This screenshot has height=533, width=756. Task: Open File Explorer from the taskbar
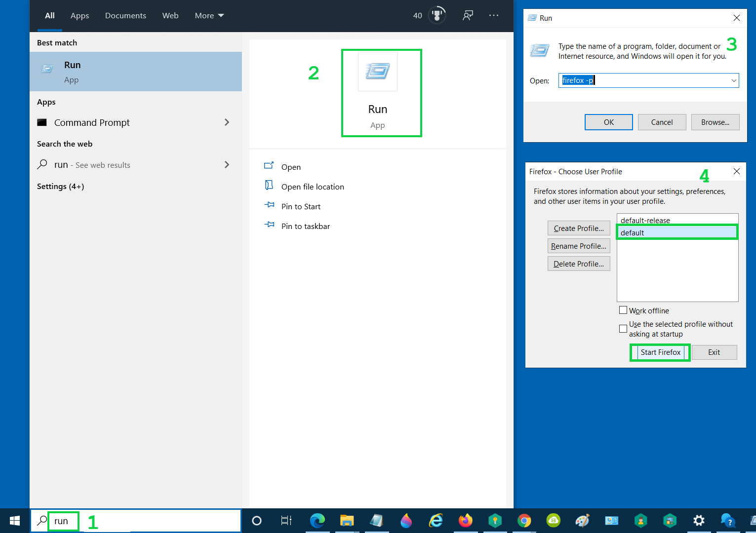(347, 521)
